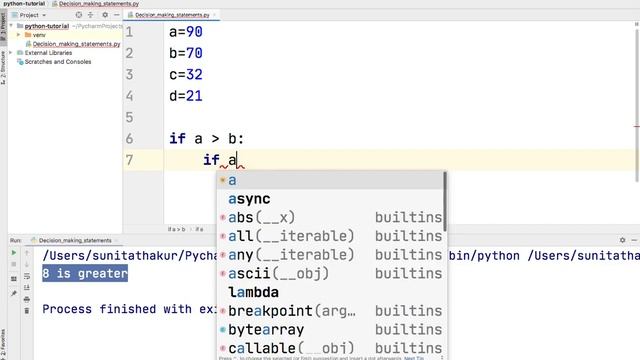Viewport: 640px width, 360px height.
Task: Choose 'abs(__x)' completion suggestion
Action: click(x=331, y=217)
